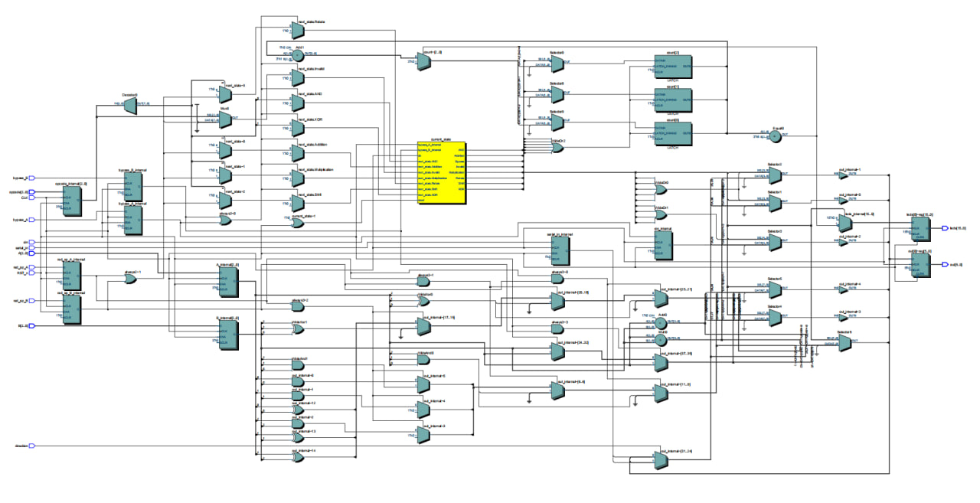Select the A_internal[2..0] register block

coord(227,281)
